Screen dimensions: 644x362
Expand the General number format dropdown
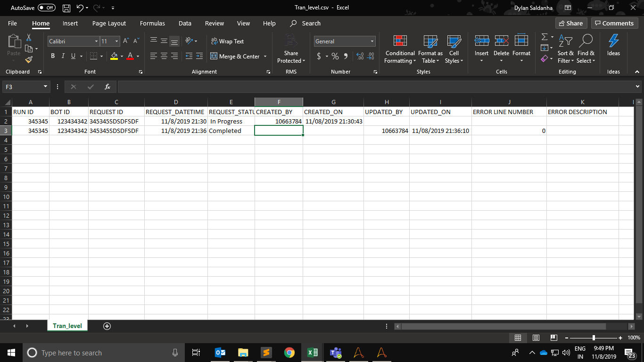click(x=372, y=41)
